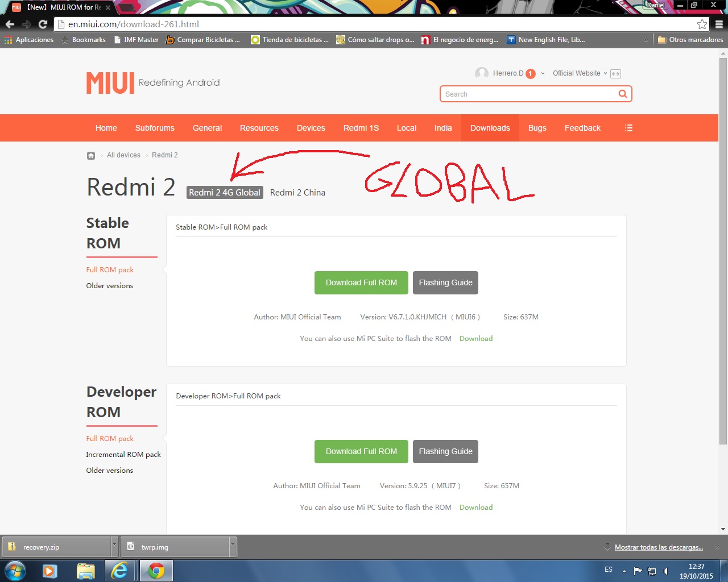
Task: Open the El negocio de energ bookmark
Action: [x=460, y=40]
